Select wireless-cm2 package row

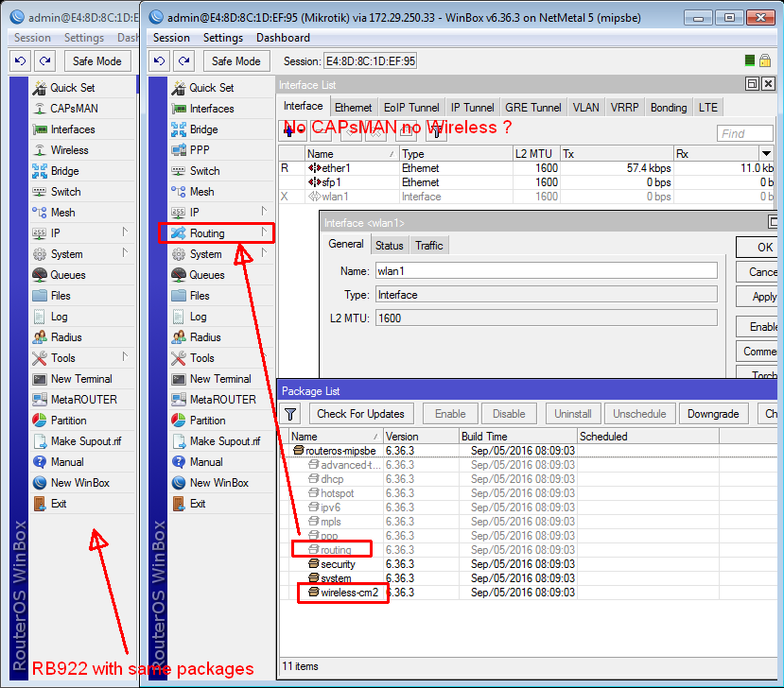pyautogui.click(x=530, y=593)
